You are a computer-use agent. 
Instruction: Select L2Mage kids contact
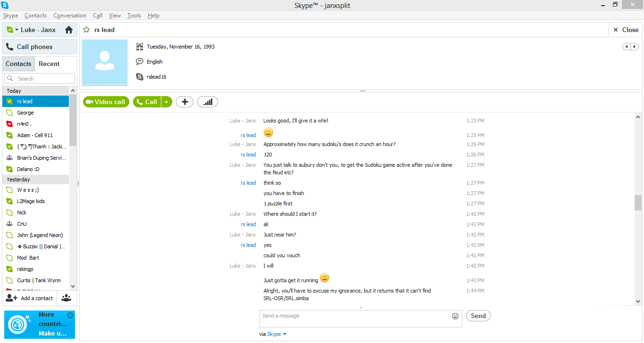click(x=36, y=201)
